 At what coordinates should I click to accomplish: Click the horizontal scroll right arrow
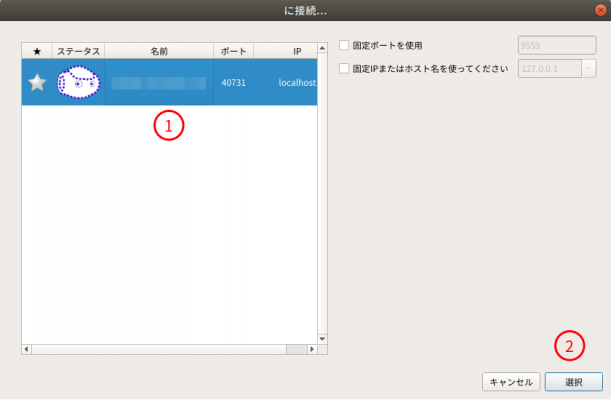311,350
